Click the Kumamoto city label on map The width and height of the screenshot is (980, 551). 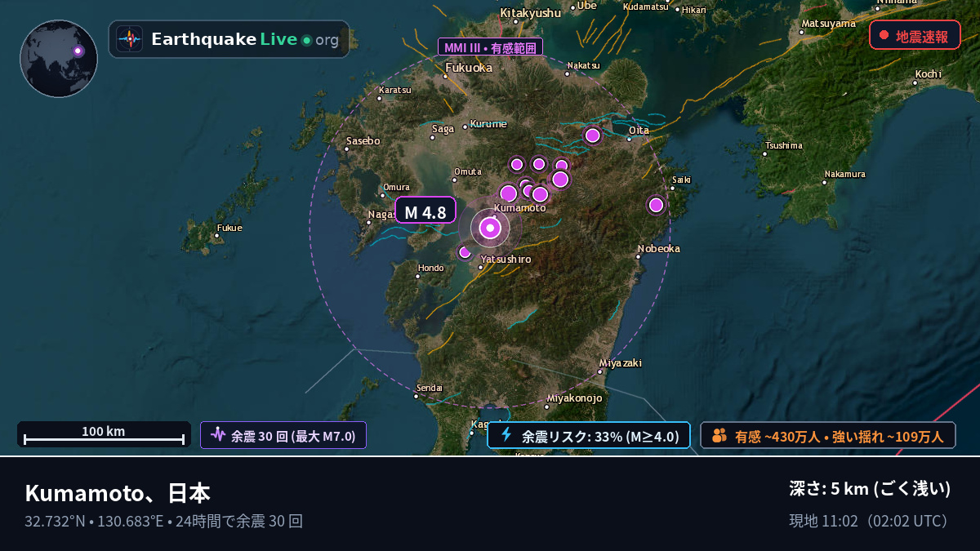[x=519, y=208]
